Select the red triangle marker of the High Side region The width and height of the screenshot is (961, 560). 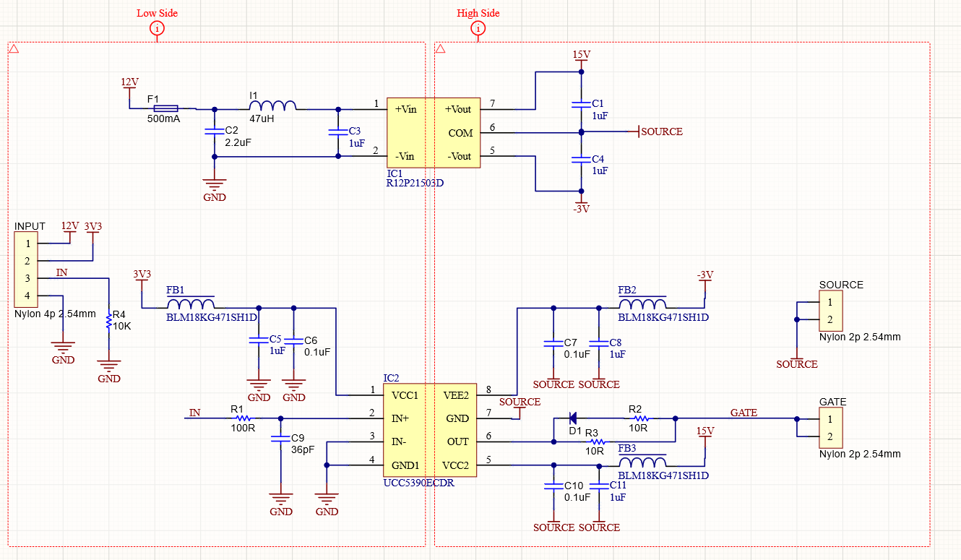click(x=440, y=48)
